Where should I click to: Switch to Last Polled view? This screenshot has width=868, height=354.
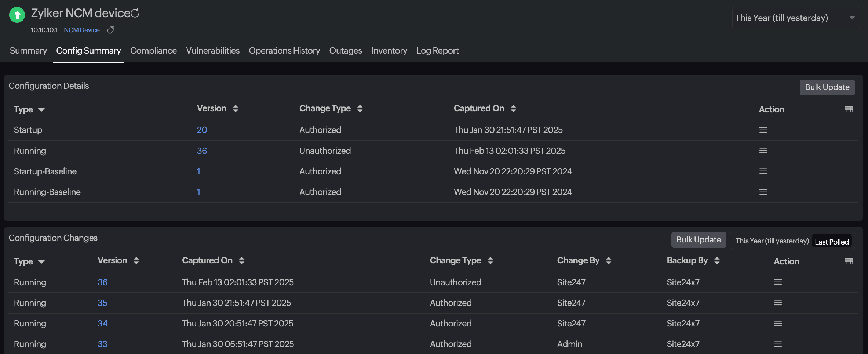[x=831, y=241]
